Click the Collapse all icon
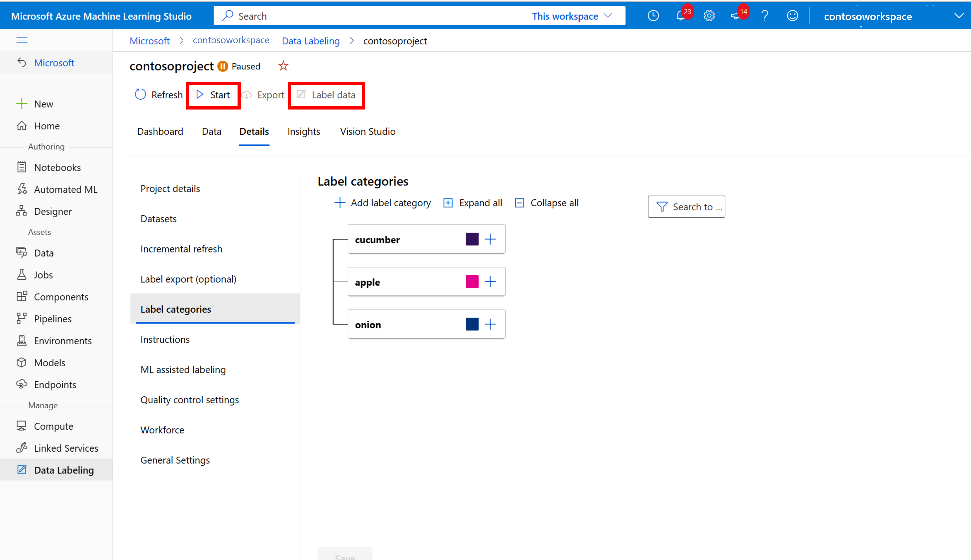Image resolution: width=971 pixels, height=560 pixels. (x=519, y=203)
